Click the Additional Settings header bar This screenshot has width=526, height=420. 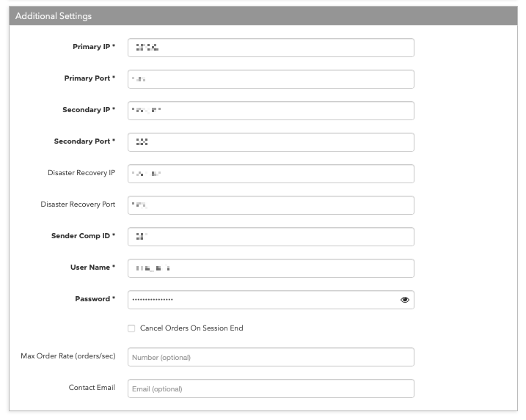(x=263, y=15)
